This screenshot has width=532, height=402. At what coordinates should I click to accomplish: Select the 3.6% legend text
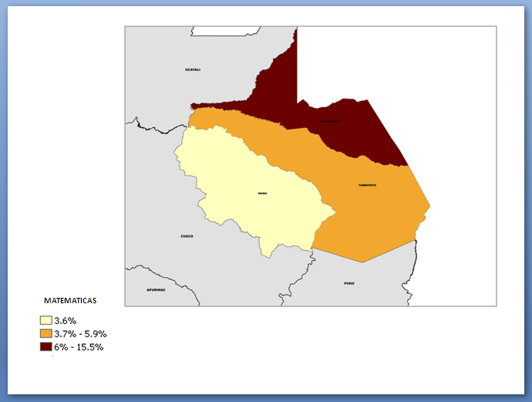(x=66, y=320)
